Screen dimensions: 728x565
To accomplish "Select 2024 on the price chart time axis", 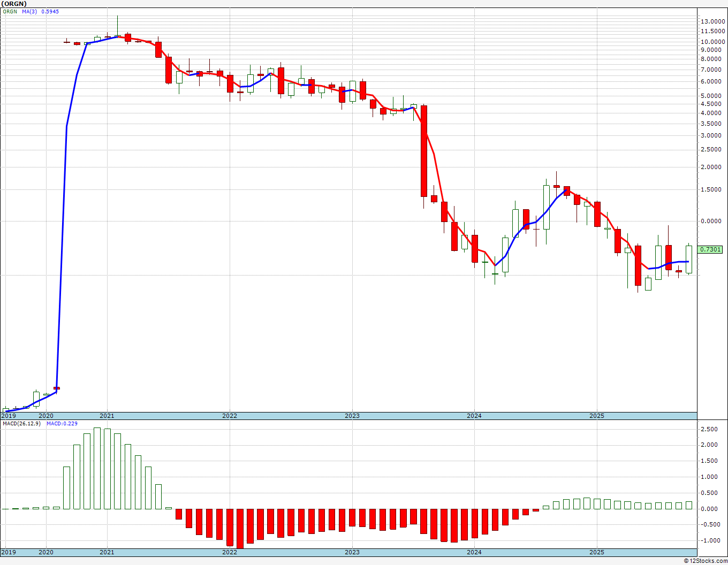I will [x=474, y=416].
